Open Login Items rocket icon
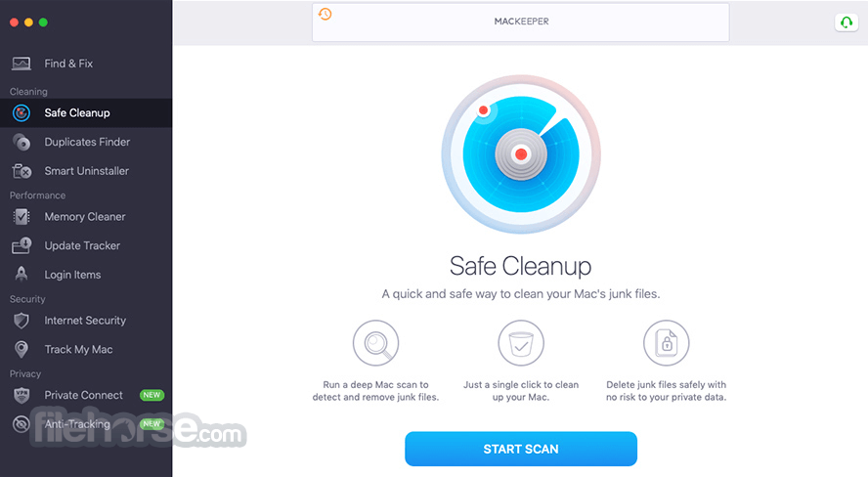868x477 pixels. pyautogui.click(x=22, y=275)
